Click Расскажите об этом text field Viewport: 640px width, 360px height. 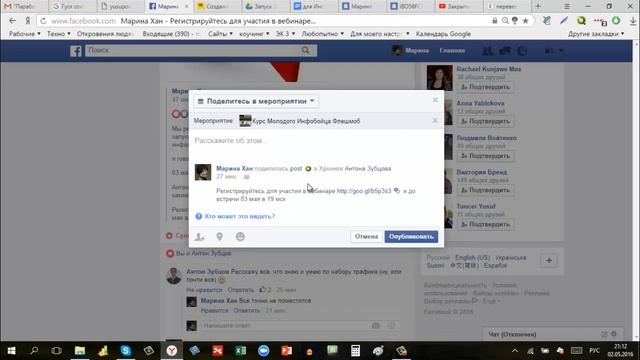(x=316, y=141)
